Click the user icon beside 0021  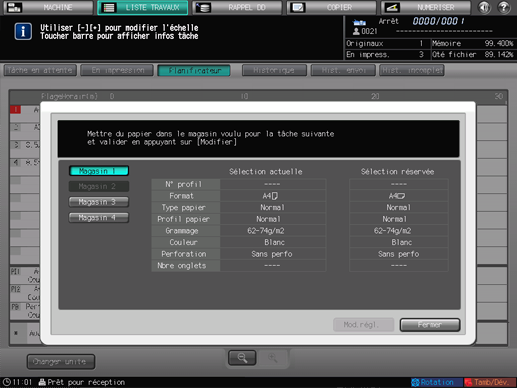click(356, 31)
